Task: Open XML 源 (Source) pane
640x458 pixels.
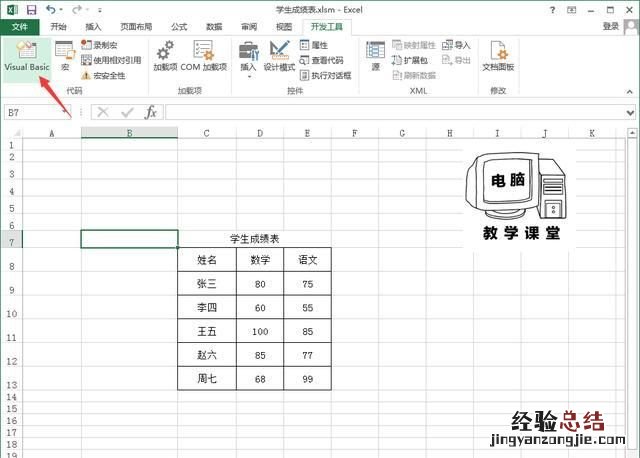Action: click(x=375, y=56)
